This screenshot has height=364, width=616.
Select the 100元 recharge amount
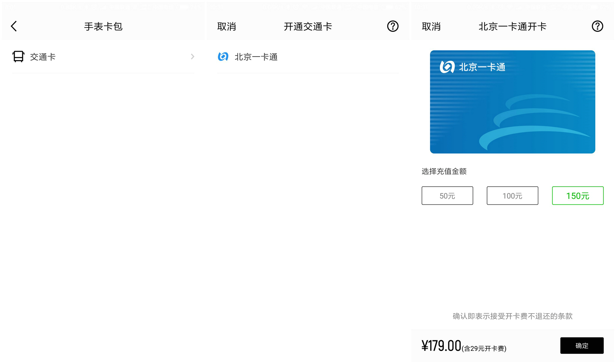click(x=512, y=196)
